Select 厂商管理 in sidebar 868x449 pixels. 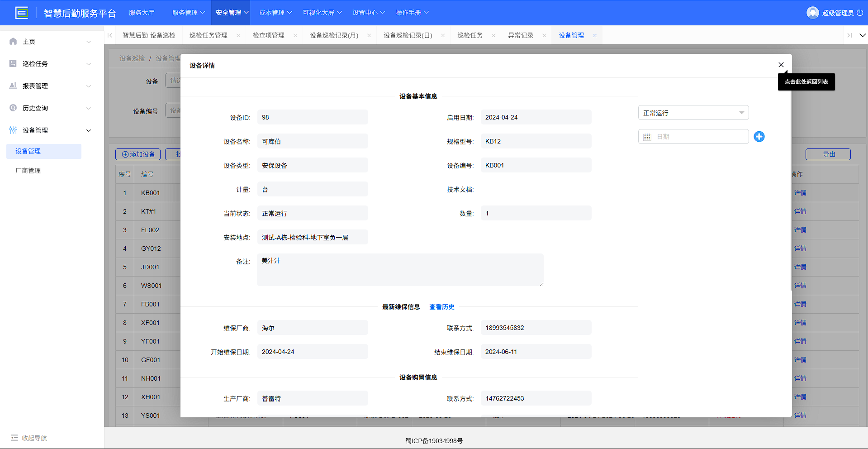click(x=28, y=171)
